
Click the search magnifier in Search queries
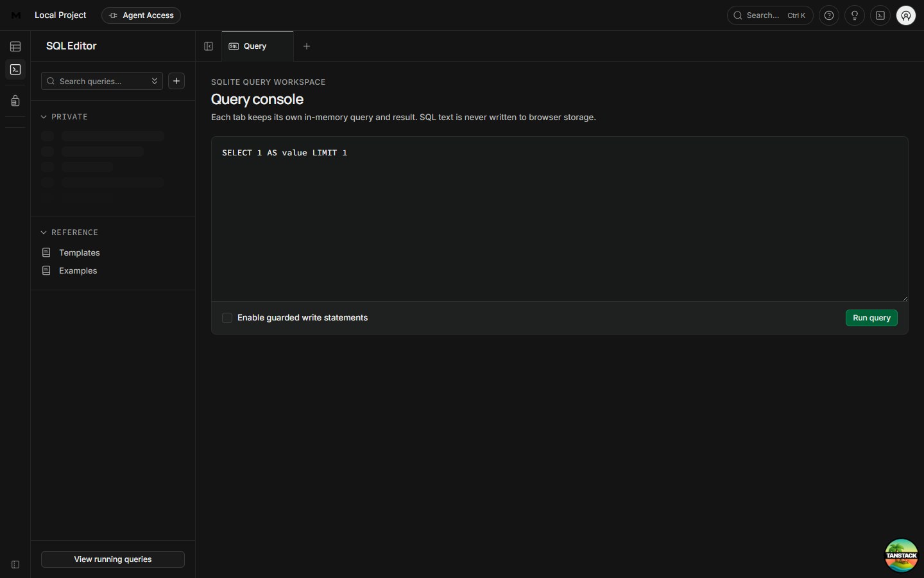click(x=51, y=81)
